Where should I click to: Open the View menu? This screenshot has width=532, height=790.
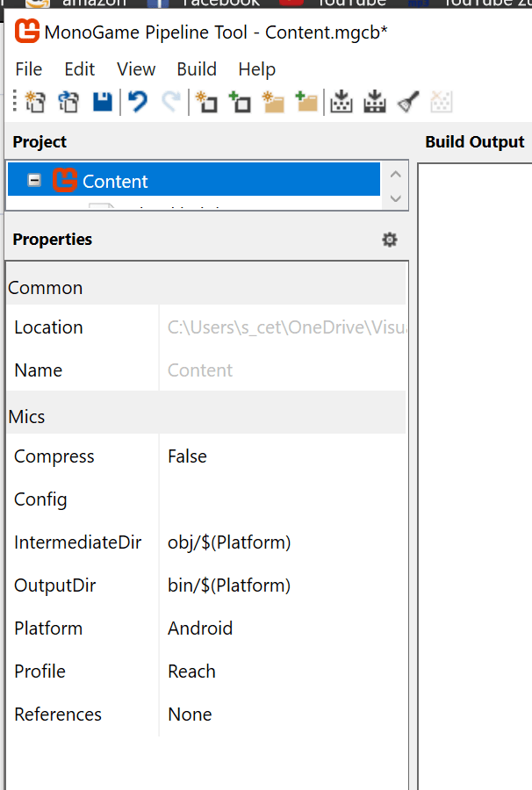pyautogui.click(x=136, y=69)
